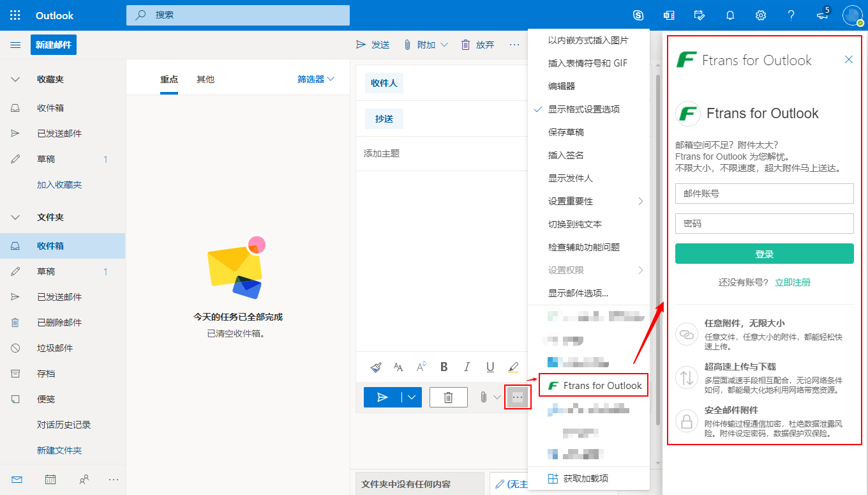Viewport: 868px width, 495px height.
Task: Open Skype from the header
Action: (638, 15)
